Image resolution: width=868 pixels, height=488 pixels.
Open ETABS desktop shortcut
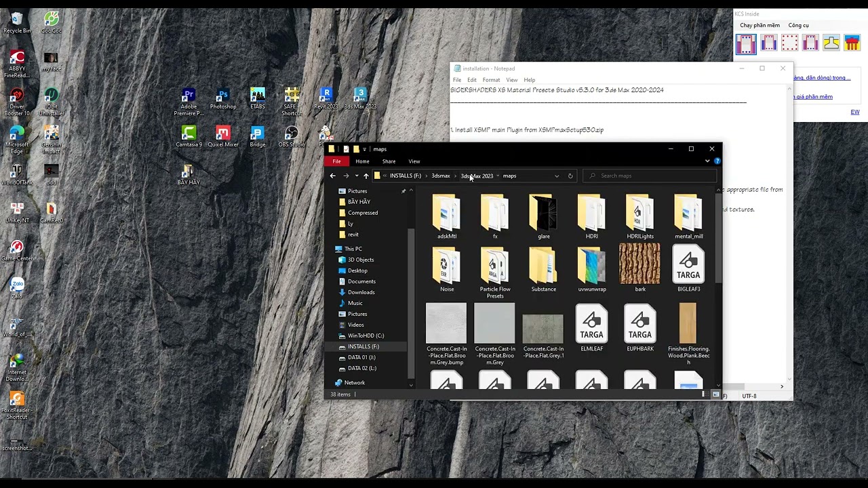258,99
